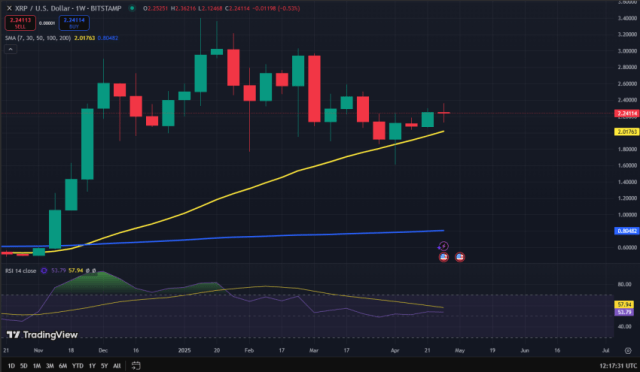Select the 1M time range

37,366
